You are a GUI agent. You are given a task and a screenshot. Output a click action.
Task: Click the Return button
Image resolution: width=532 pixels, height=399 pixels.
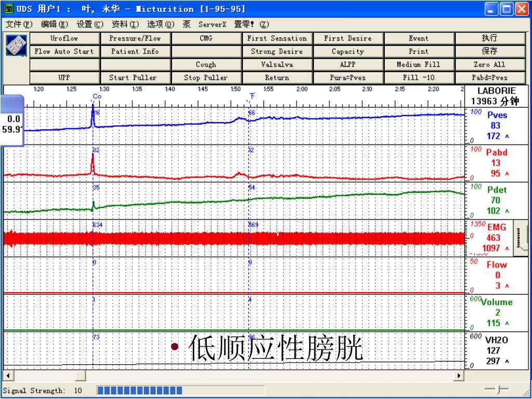coord(277,78)
